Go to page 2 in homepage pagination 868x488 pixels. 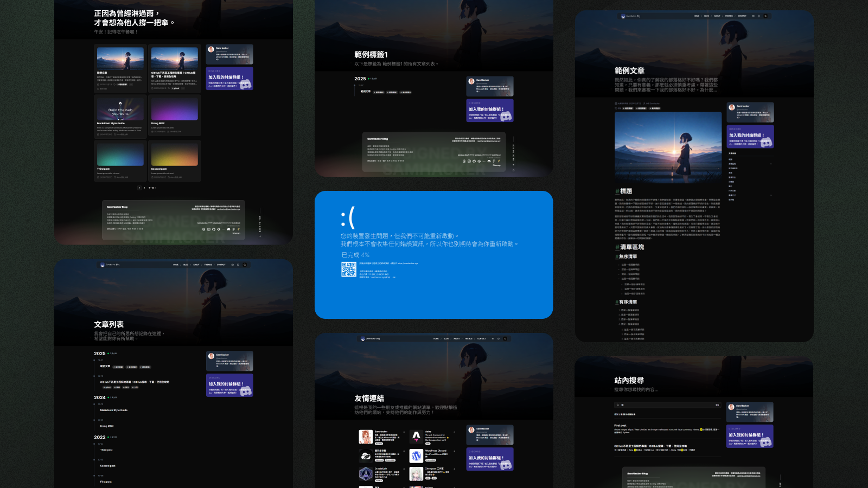144,188
